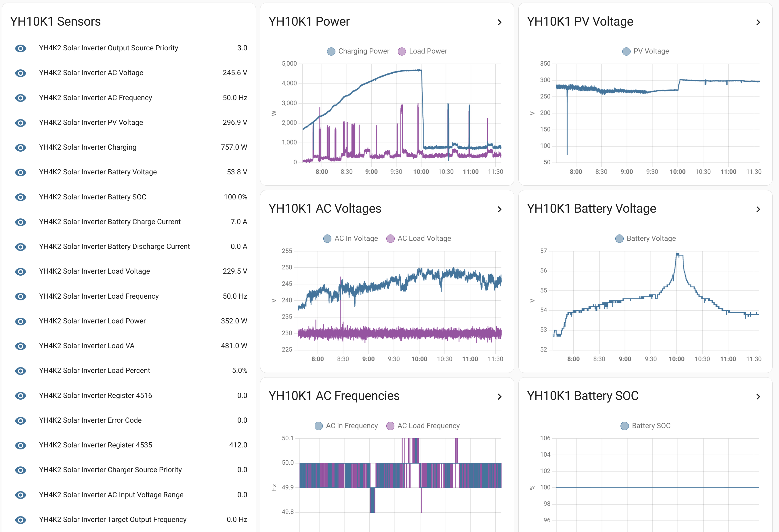
Task: Open YH10K1 Battery SOC card chevron
Action: point(758,397)
